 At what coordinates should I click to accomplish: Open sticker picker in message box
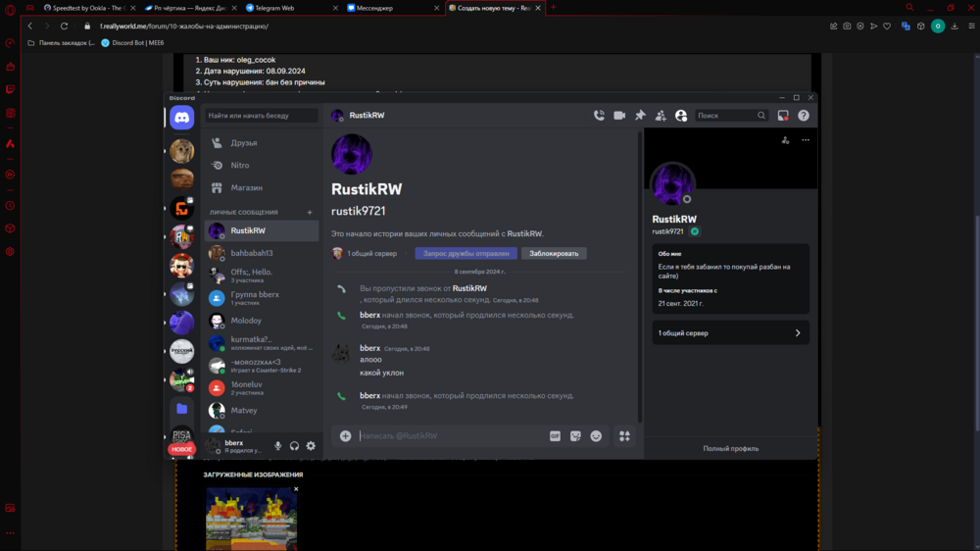(x=575, y=436)
